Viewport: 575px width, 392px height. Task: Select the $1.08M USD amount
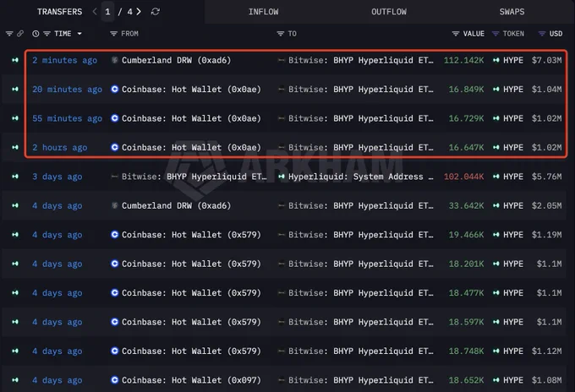547,380
